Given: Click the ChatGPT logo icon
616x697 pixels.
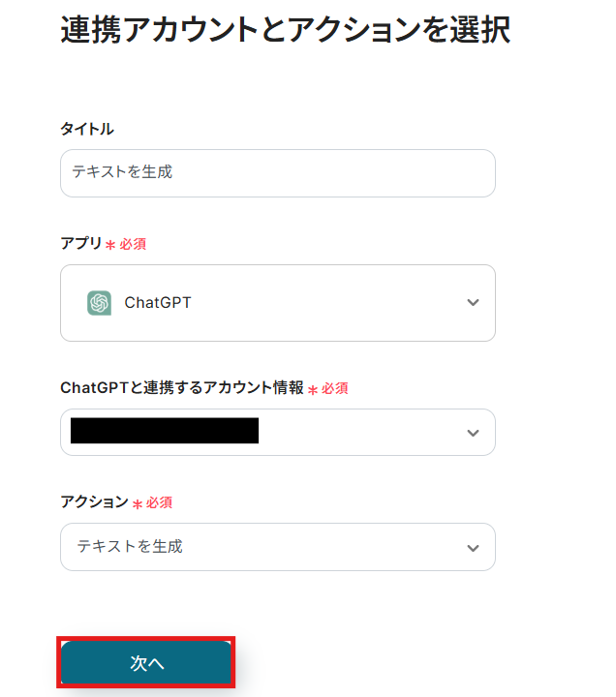Looking at the screenshot, I should [99, 303].
